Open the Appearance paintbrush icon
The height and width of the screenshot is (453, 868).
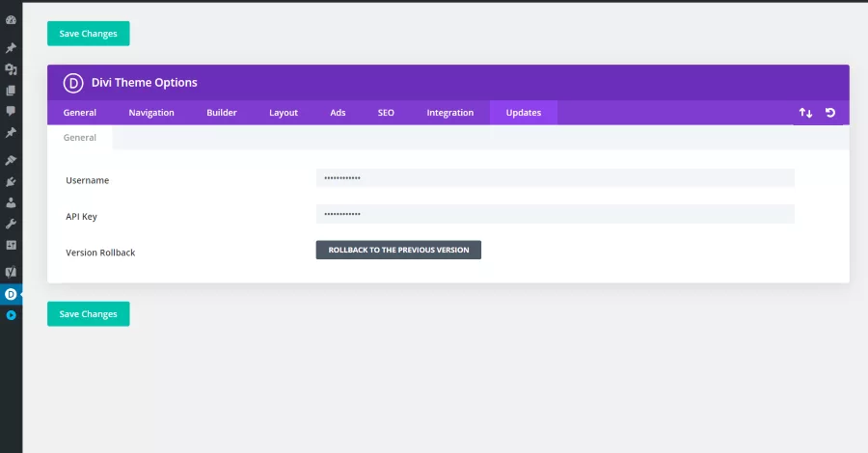click(x=11, y=160)
